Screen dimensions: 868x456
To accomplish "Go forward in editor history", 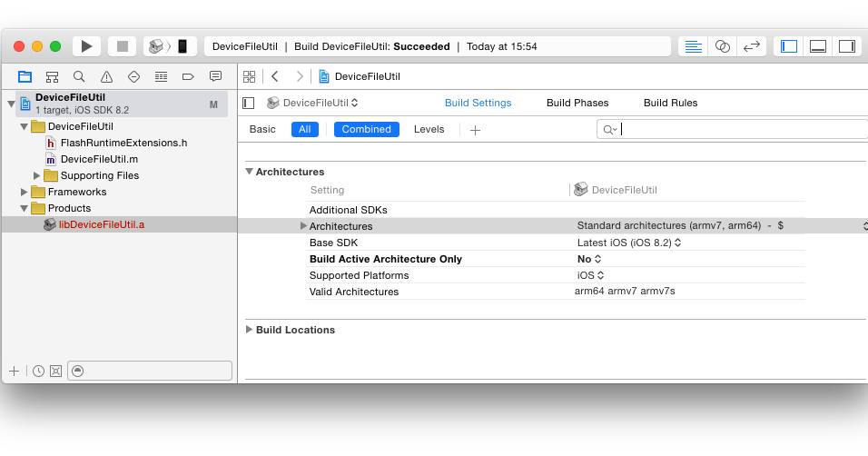I will [x=300, y=76].
